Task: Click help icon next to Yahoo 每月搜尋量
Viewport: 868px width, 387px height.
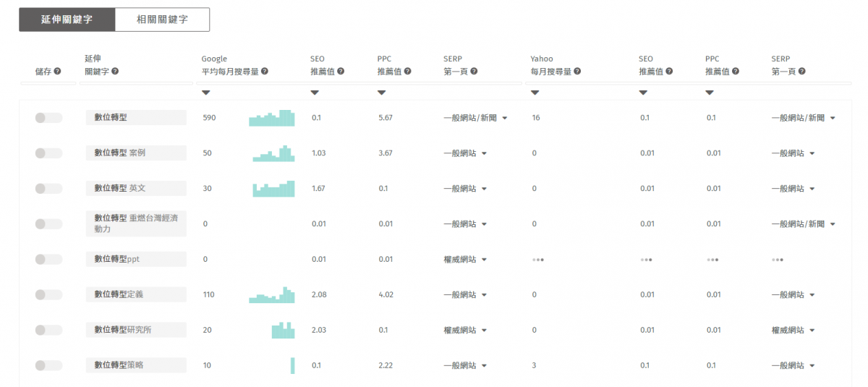Action: click(x=577, y=72)
